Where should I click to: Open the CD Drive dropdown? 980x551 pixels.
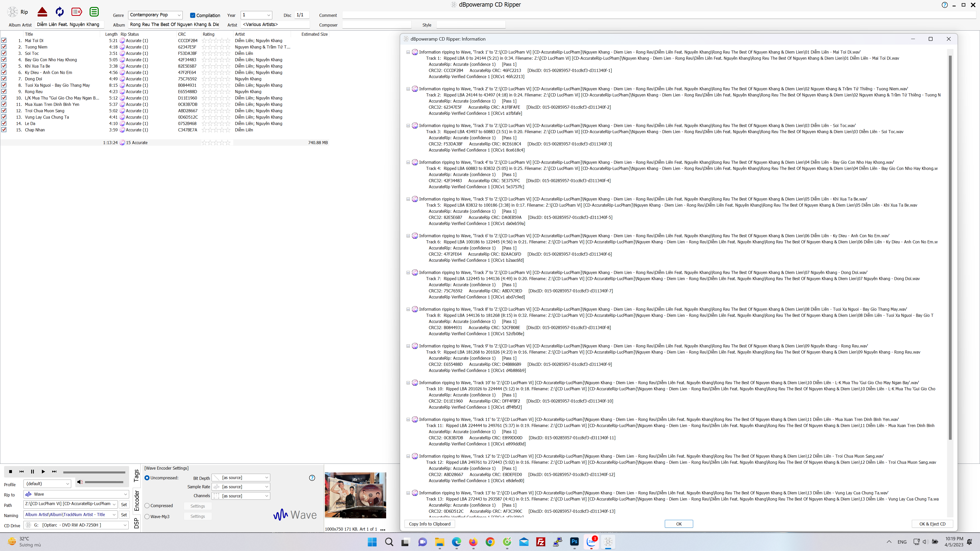[77, 525]
